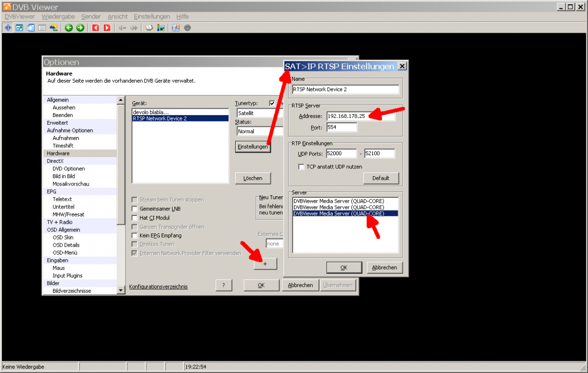This screenshot has width=588, height=373.
Task: Click the RTSP device Name field
Action: pos(345,90)
